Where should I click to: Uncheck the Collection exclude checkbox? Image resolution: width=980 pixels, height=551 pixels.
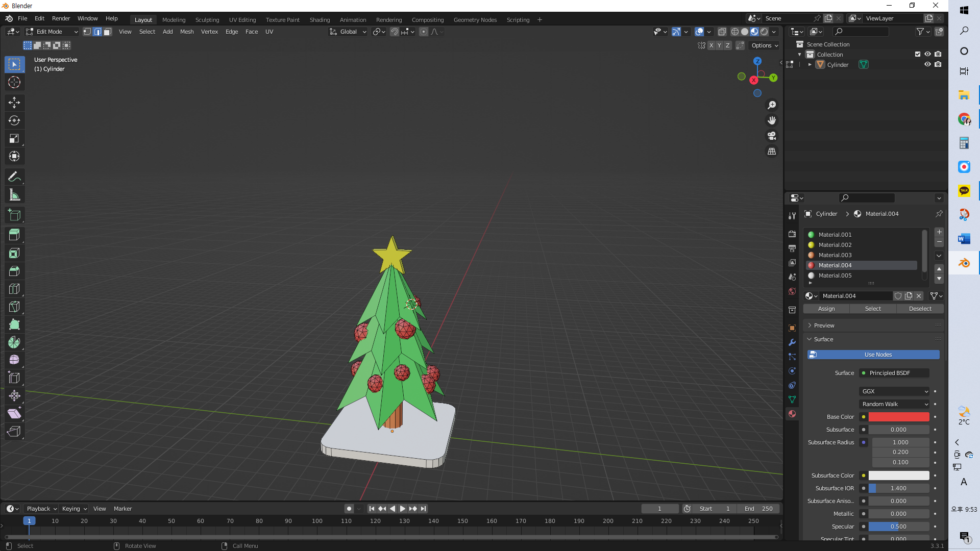[918, 54]
